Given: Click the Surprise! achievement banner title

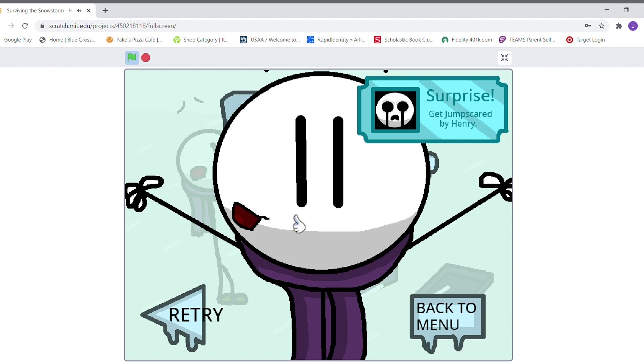Looking at the screenshot, I should (x=460, y=96).
